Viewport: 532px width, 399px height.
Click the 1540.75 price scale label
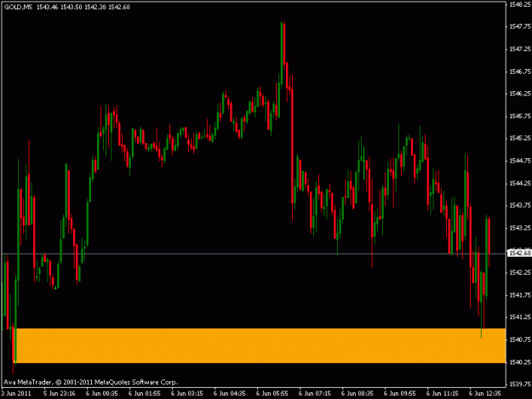(520, 339)
